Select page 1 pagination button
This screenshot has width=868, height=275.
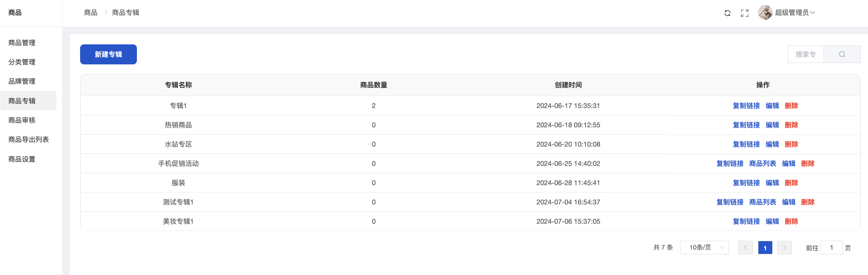pyautogui.click(x=765, y=248)
